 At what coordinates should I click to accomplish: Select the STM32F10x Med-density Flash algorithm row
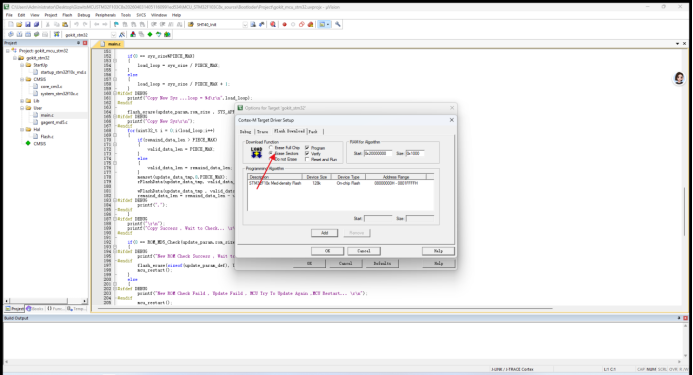pyautogui.click(x=340, y=183)
